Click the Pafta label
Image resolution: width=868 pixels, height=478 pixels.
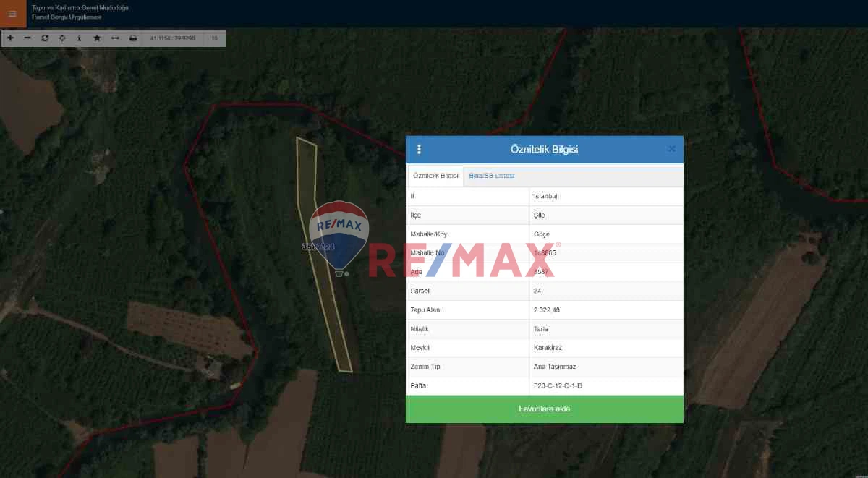pos(418,385)
